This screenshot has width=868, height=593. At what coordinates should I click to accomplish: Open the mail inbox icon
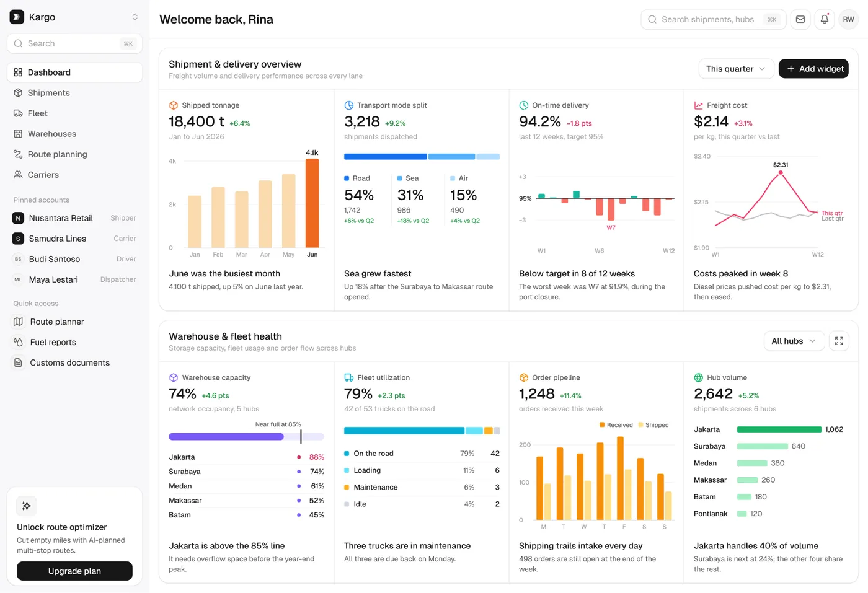click(x=800, y=19)
